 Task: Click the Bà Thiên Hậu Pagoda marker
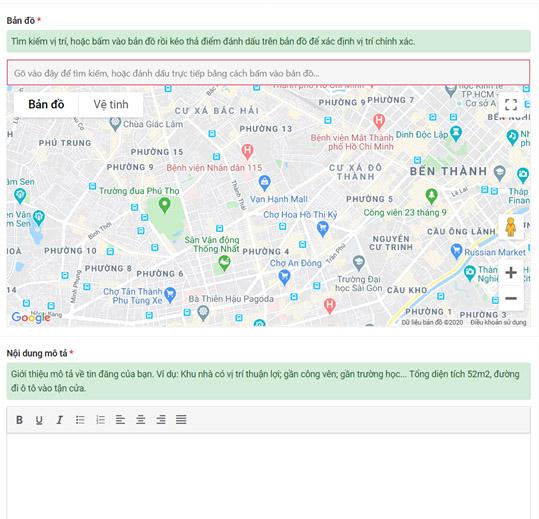tap(203, 313)
